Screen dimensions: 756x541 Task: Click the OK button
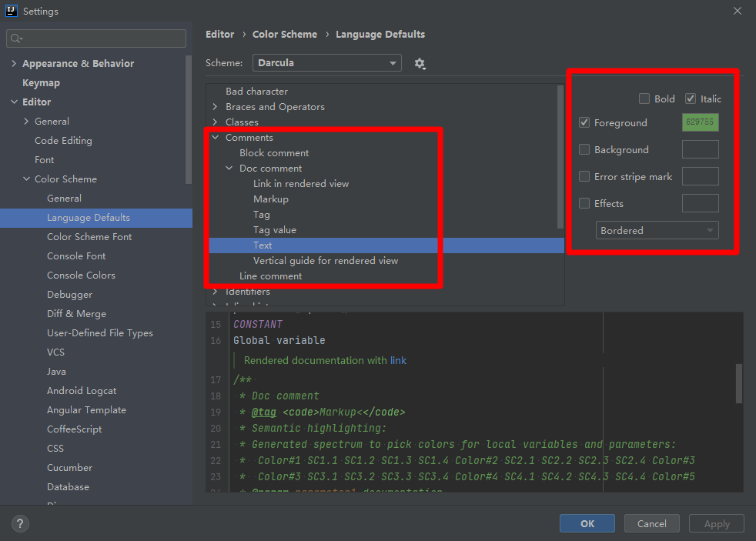(587, 523)
